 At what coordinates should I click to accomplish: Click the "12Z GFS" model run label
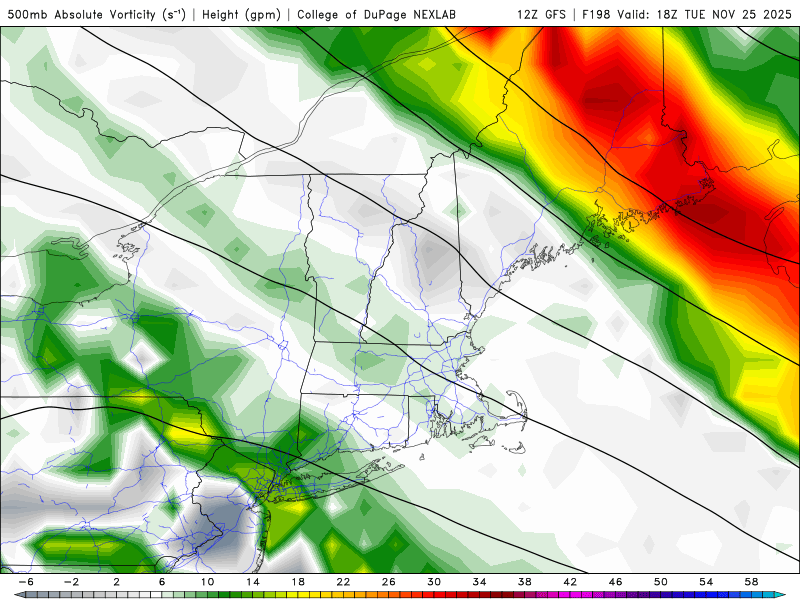click(x=541, y=15)
